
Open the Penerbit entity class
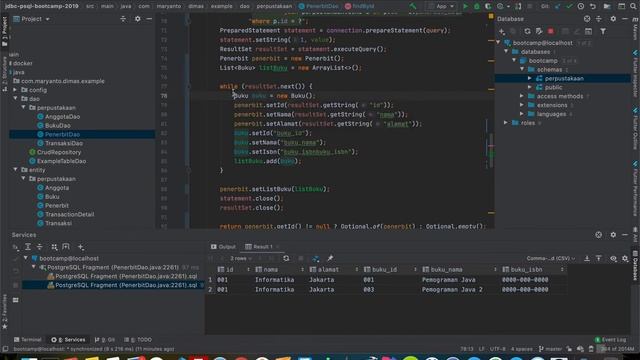[57, 205]
